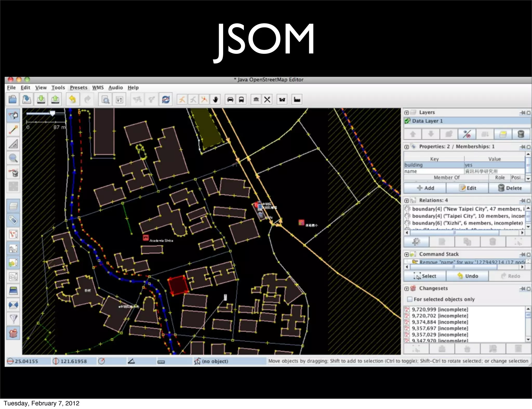Click the restaurant fork and knife preset icon
532x409 pixels.
(267, 99)
